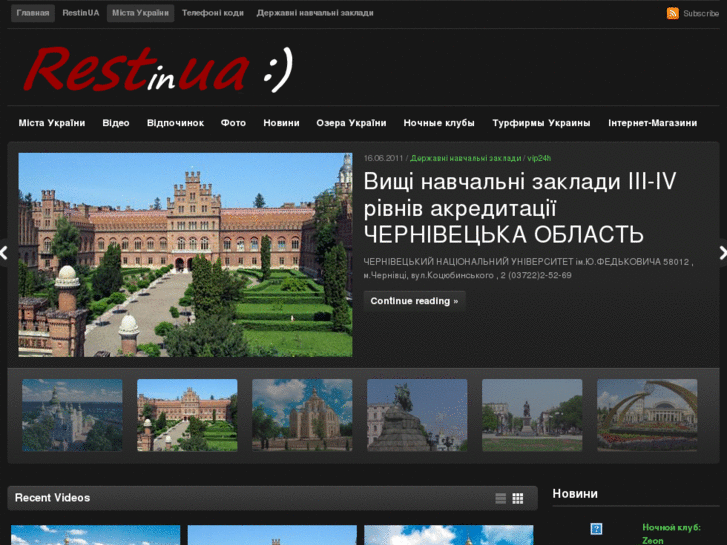Click the 16.06.2011 post date
This screenshot has width=727, height=545.
pyautogui.click(x=383, y=158)
